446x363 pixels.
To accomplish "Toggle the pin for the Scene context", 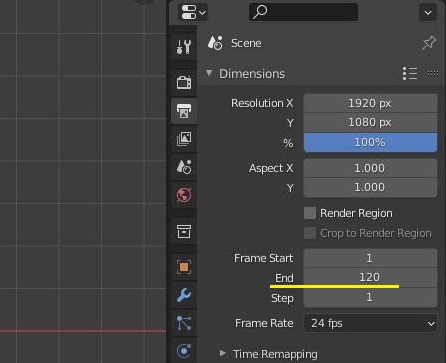I will click(429, 43).
